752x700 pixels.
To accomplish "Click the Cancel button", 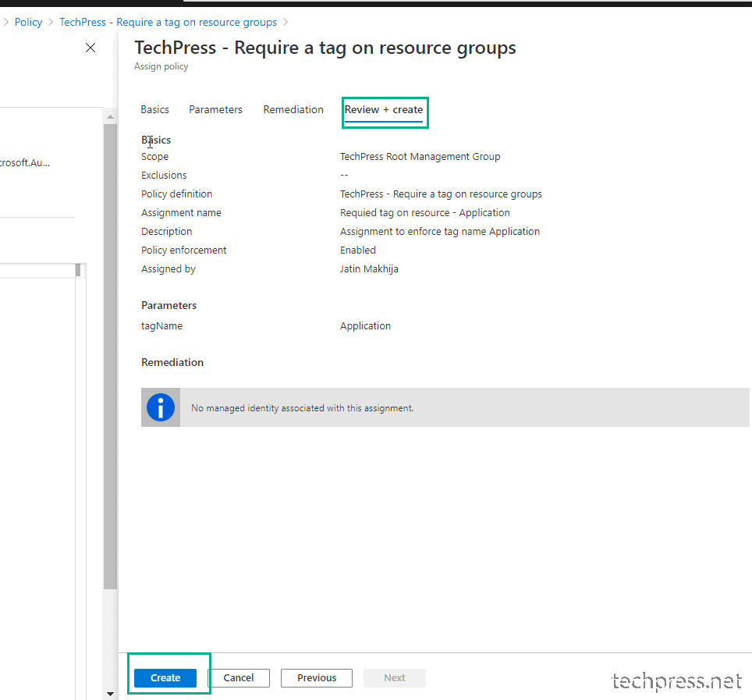I will pos(239,677).
